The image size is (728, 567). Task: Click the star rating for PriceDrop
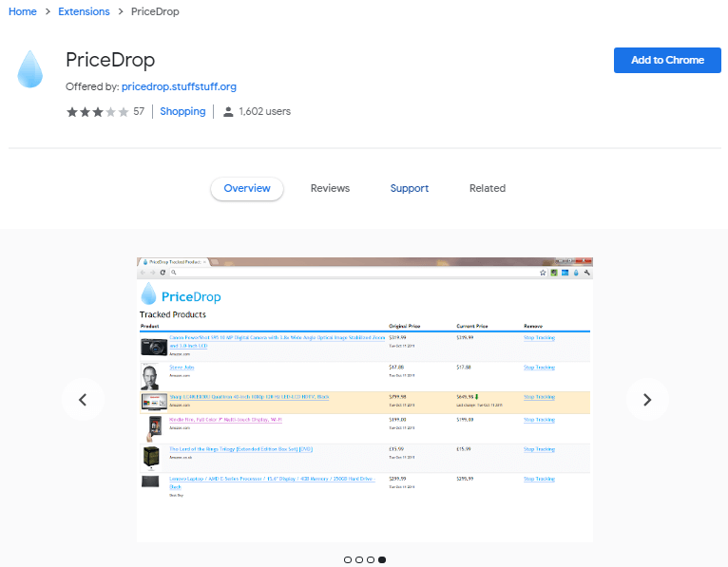[98, 112]
